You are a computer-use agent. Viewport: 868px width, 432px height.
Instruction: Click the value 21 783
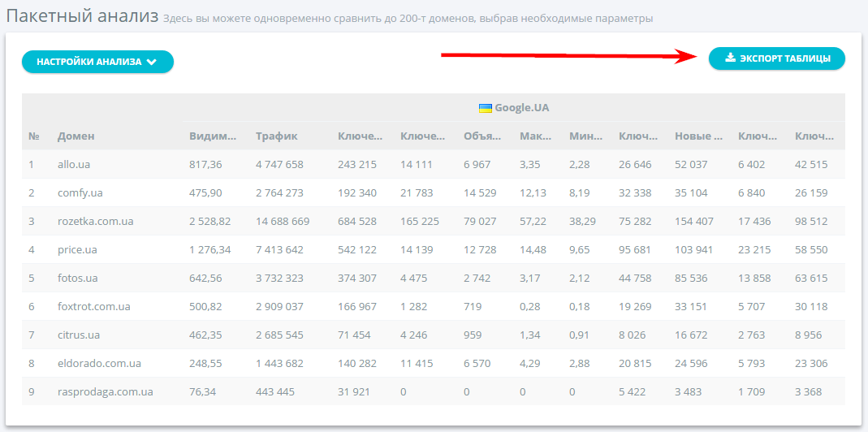pyautogui.click(x=417, y=193)
